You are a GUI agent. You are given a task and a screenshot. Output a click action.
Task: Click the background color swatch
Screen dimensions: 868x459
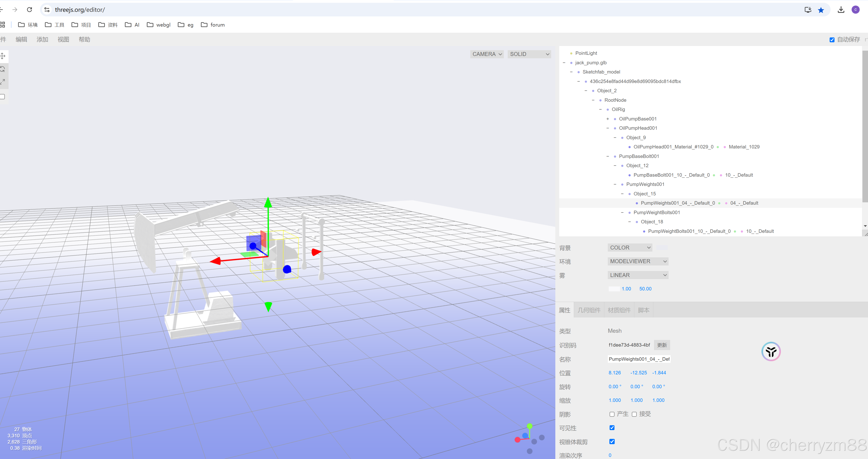click(x=662, y=248)
